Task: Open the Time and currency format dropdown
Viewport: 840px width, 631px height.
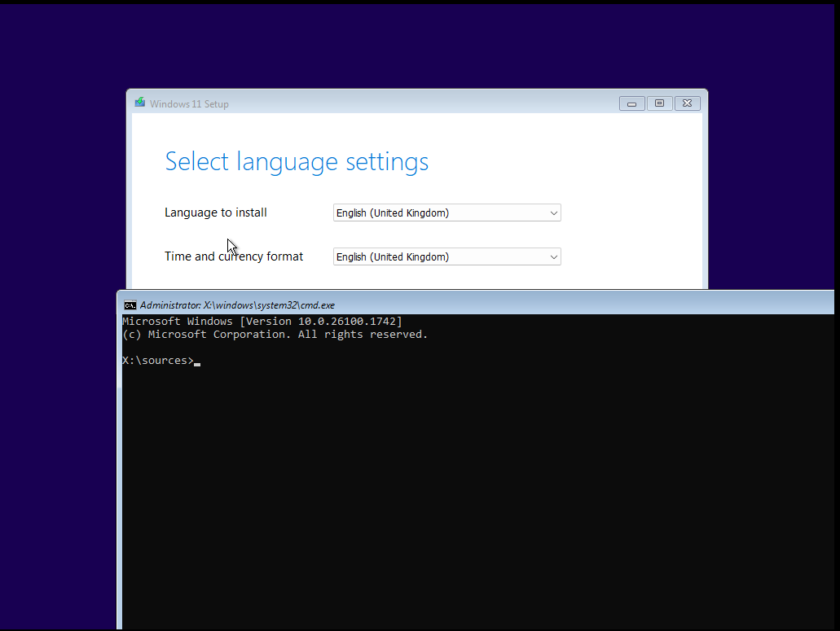Action: (x=446, y=256)
